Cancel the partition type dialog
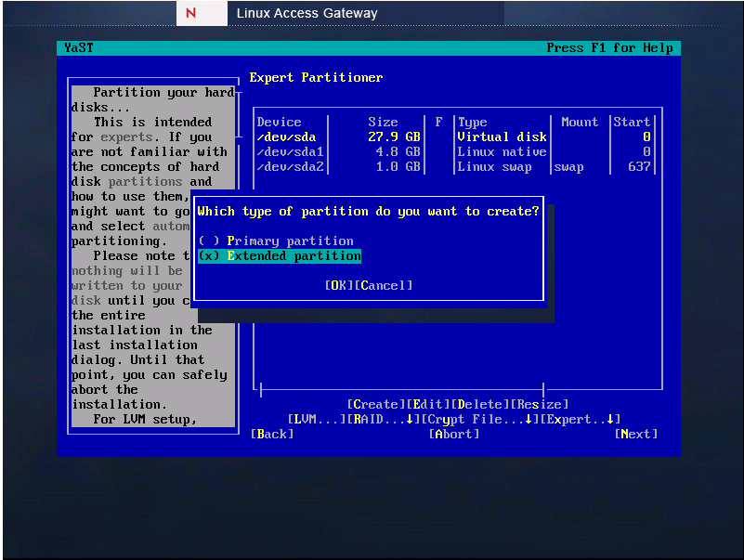Screen dimensions: 744x560 (x=384, y=285)
